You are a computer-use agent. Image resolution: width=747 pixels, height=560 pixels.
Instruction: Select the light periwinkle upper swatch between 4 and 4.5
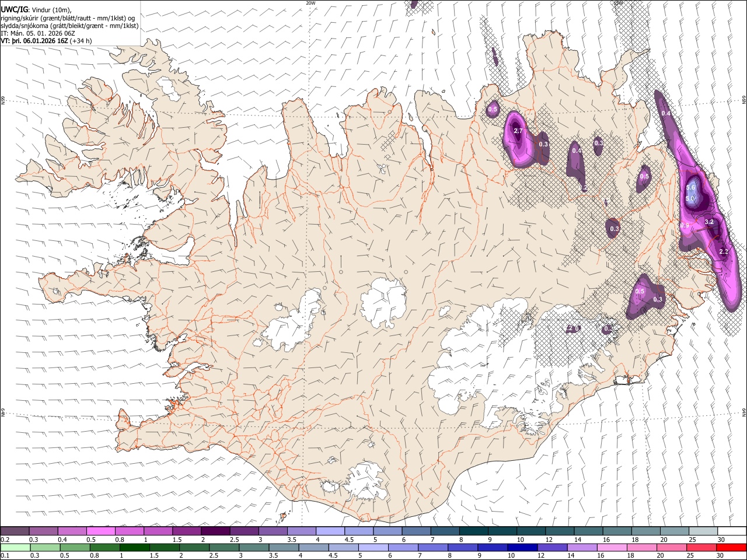coord(330,531)
